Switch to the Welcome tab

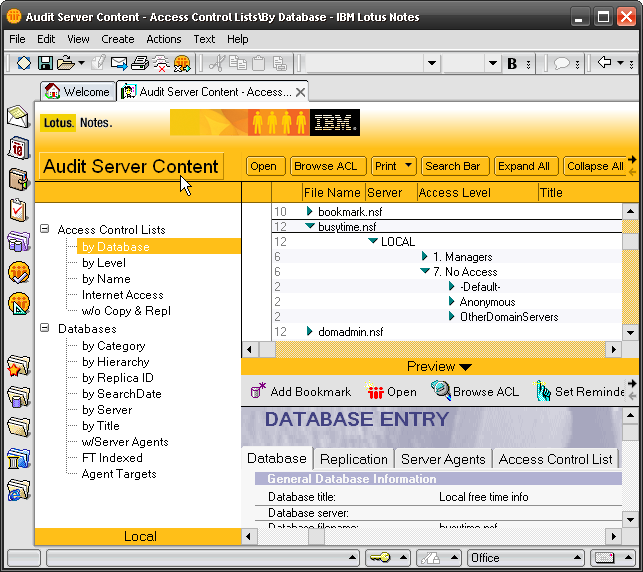pos(77,91)
